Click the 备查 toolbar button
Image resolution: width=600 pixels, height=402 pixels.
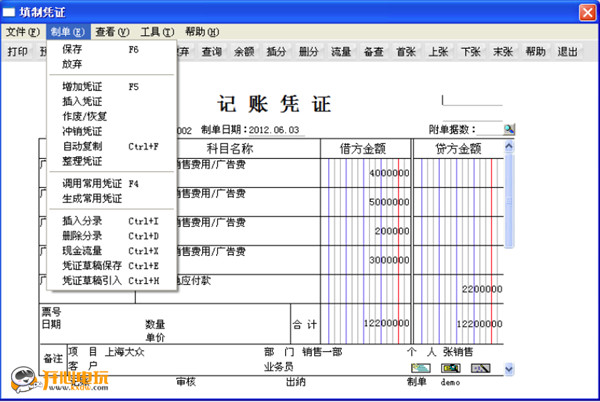[x=373, y=52]
